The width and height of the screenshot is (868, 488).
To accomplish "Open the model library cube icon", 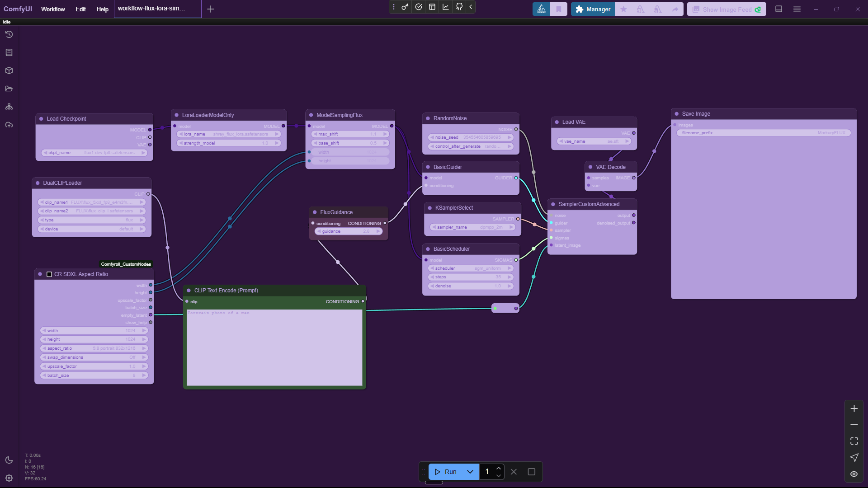I will tap(9, 70).
